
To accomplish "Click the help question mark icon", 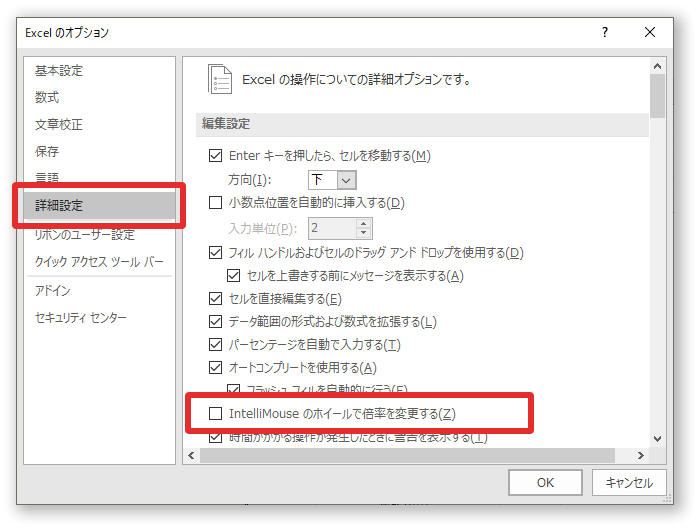I will (604, 32).
